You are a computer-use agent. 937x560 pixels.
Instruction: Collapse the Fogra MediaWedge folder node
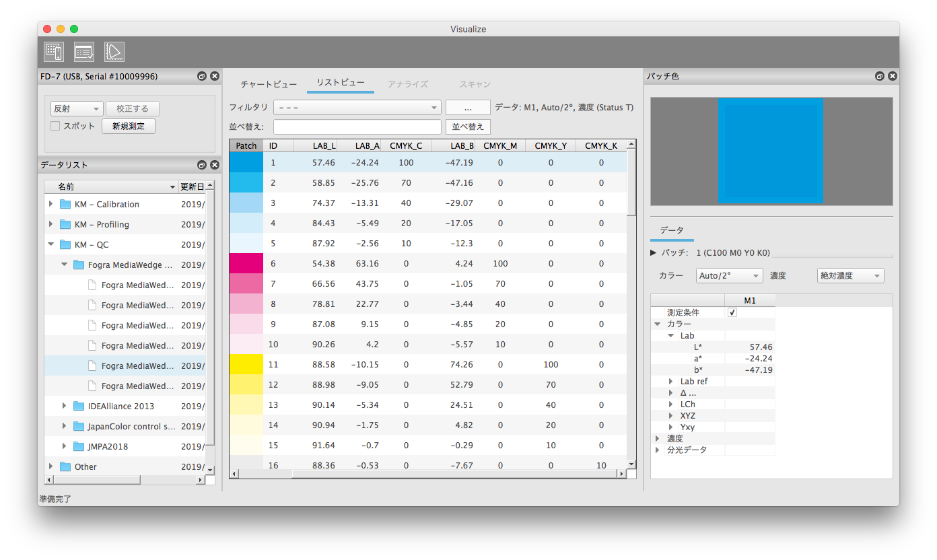coord(65,265)
